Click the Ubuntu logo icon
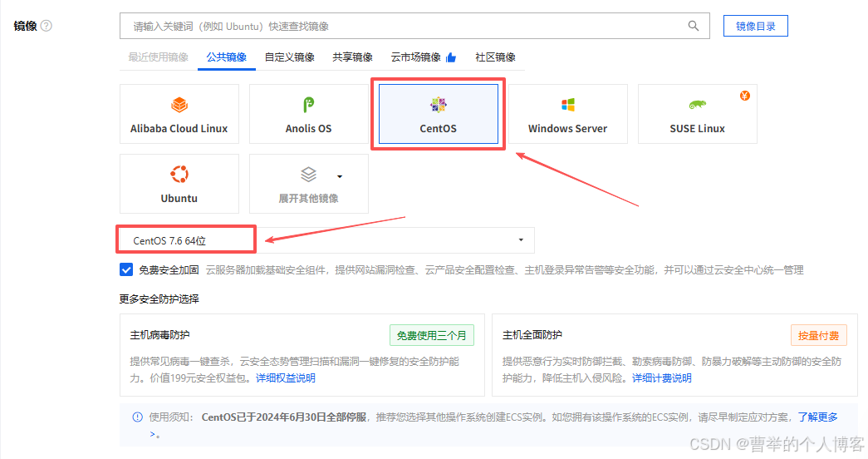This screenshot has height=459, width=868. tap(179, 174)
